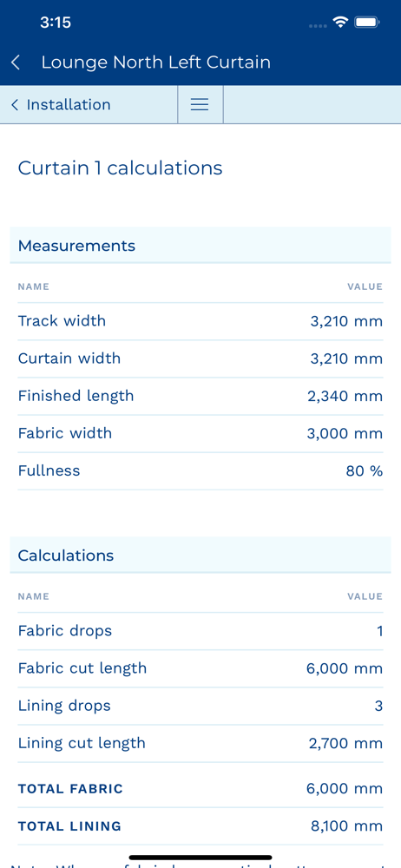Tap the Measurements section header

pyautogui.click(x=200, y=246)
